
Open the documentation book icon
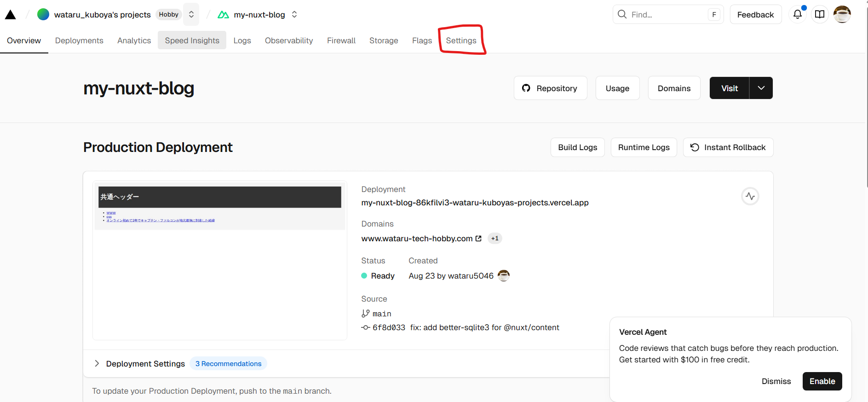[x=820, y=14]
